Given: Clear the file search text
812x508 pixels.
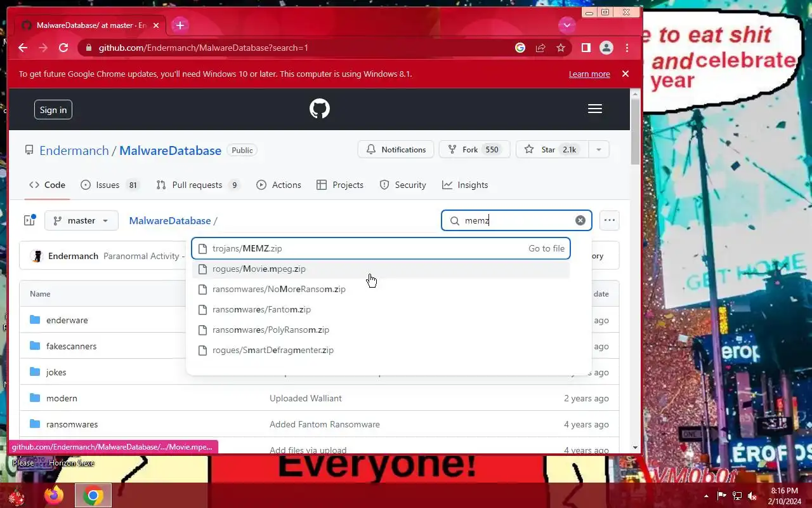Looking at the screenshot, I should (x=580, y=220).
